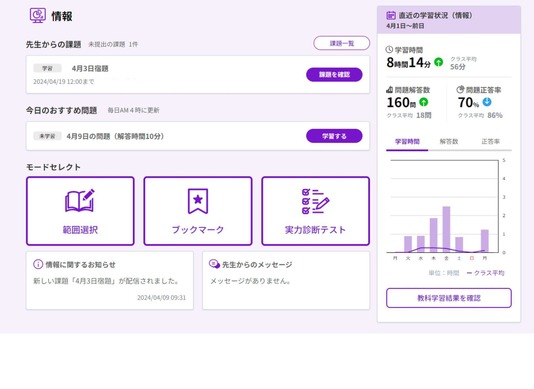
Task: Click the 学習する button
Action: pyautogui.click(x=334, y=136)
